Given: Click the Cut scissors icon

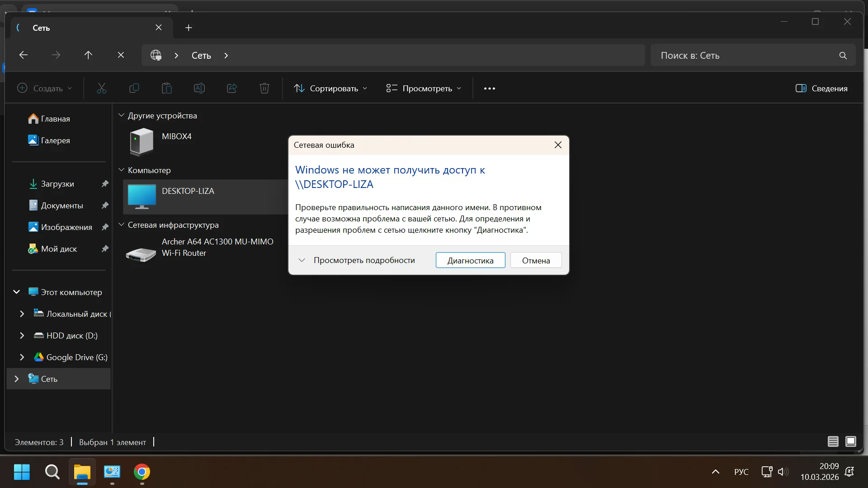Looking at the screenshot, I should (x=102, y=89).
